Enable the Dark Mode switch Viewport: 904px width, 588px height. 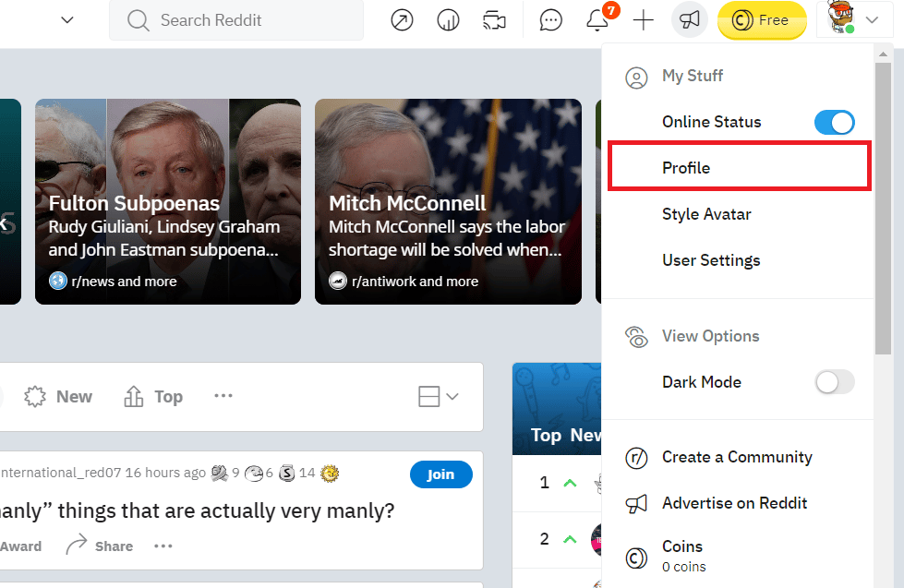(834, 381)
